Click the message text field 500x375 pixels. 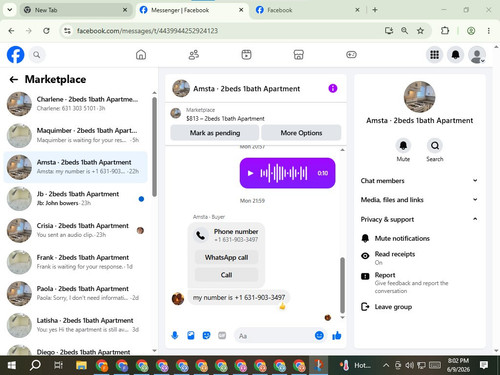275,336
